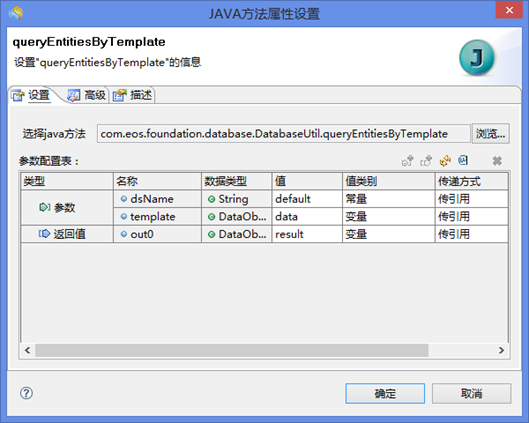The width and height of the screenshot is (529, 423).
Task: Click the refresh parameters icon
Action: 445,161
